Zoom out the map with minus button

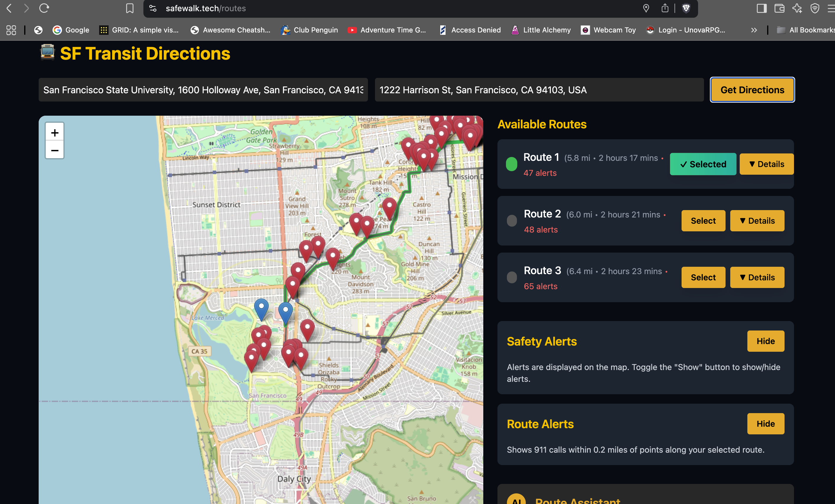click(x=55, y=150)
